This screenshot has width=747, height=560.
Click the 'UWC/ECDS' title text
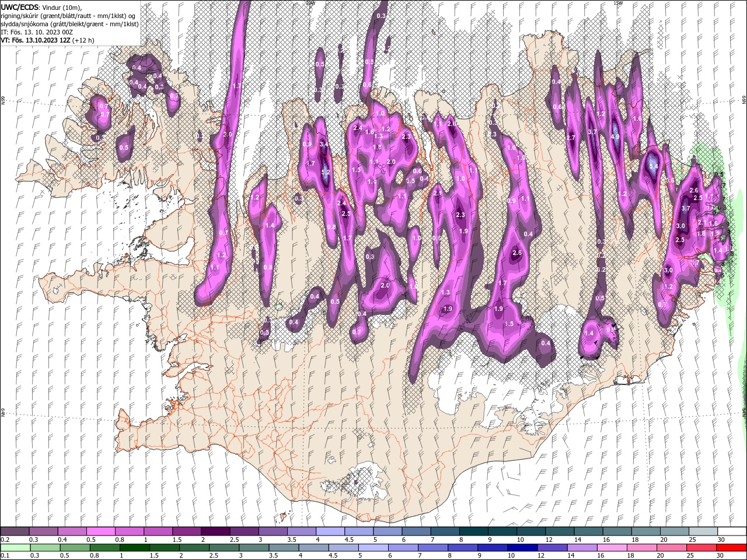[19, 7]
